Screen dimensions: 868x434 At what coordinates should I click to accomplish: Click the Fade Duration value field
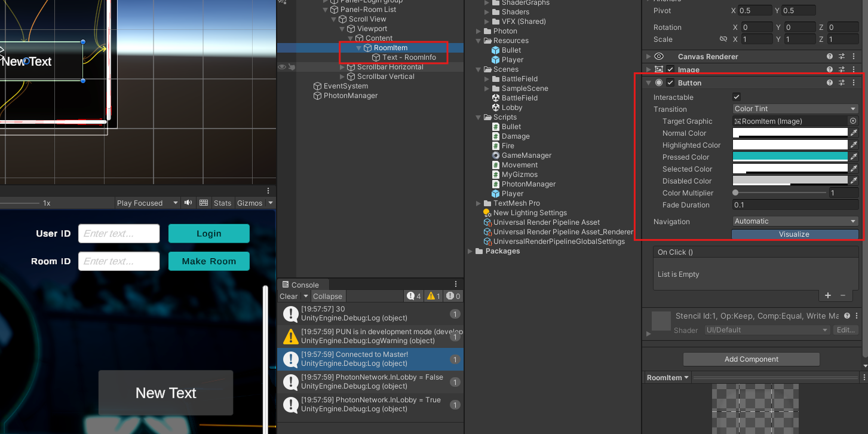pos(795,205)
